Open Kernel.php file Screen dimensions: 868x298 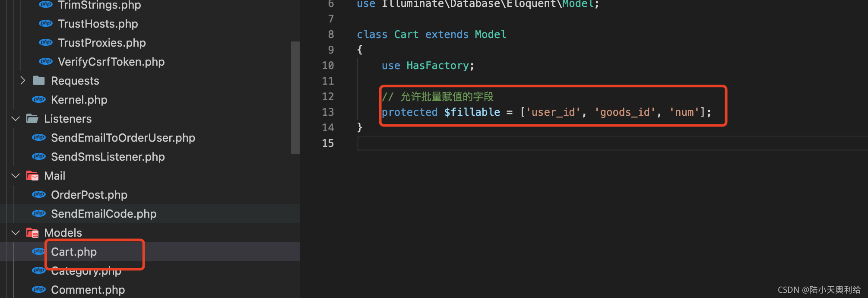(79, 100)
